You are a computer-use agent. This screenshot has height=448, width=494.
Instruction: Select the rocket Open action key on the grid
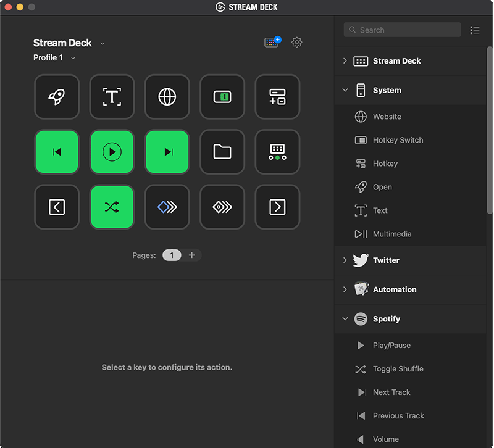click(57, 97)
